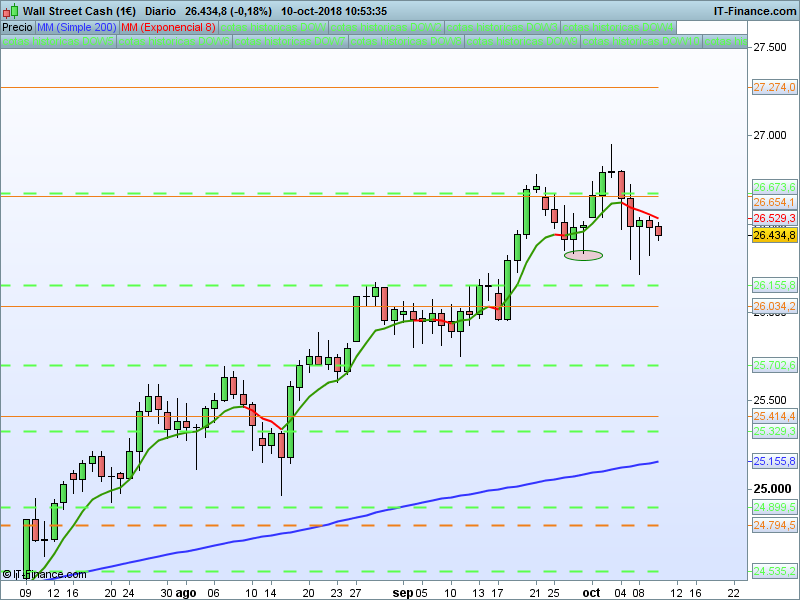800x600 pixels.
Task: Click the 25.414,4 orange price label
Action: [x=774, y=416]
